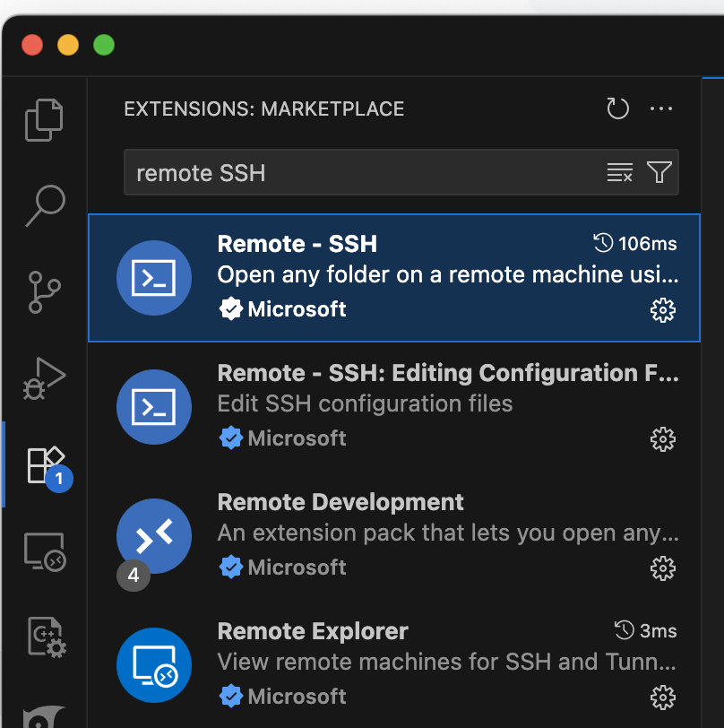This screenshot has height=728, width=724.
Task: Click Microsoft publisher under Remote Explorer
Action: pyautogui.click(x=297, y=697)
